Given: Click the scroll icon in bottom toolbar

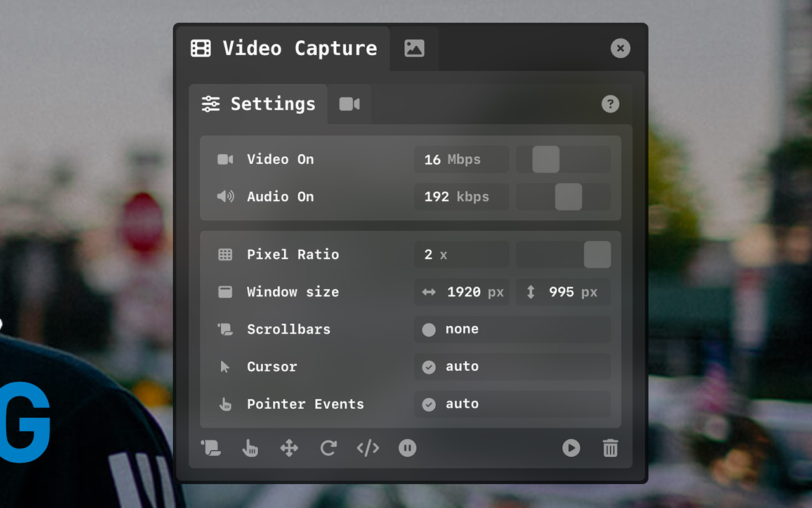Looking at the screenshot, I should 211,448.
